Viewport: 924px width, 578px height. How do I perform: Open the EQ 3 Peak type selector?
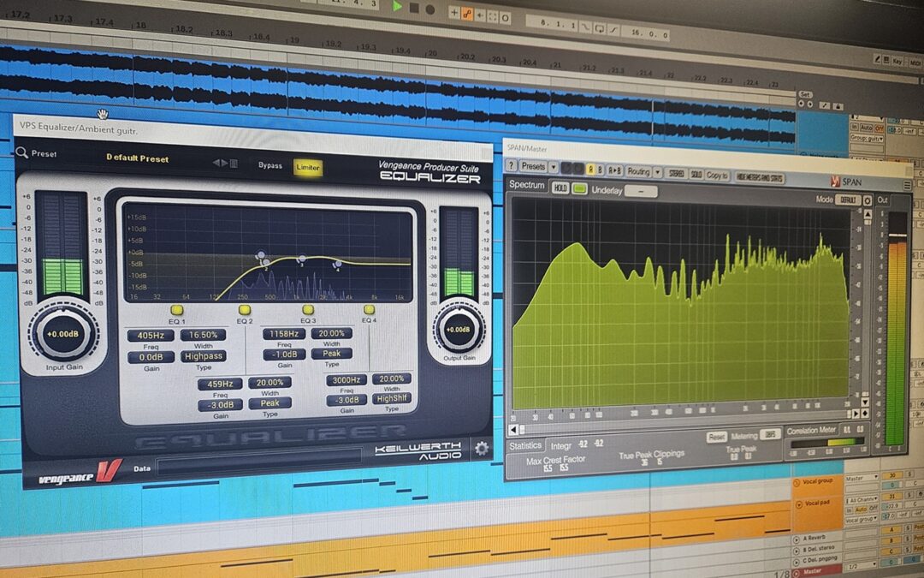pyautogui.click(x=332, y=354)
